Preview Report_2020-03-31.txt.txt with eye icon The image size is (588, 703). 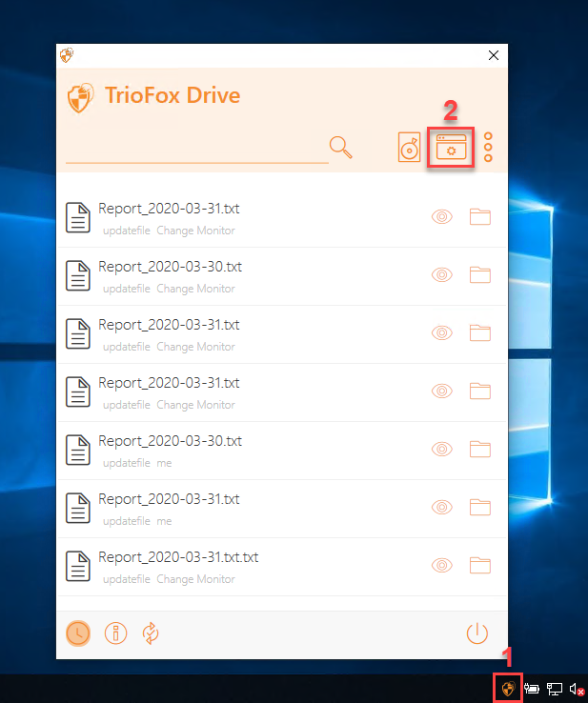(x=442, y=566)
